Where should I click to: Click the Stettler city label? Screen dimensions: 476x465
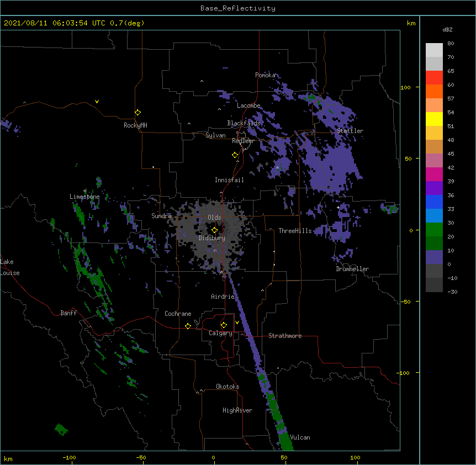pyautogui.click(x=350, y=131)
